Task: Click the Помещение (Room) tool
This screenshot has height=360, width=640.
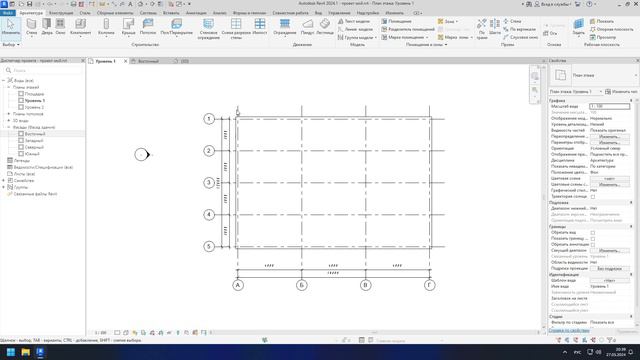Action: [396, 21]
